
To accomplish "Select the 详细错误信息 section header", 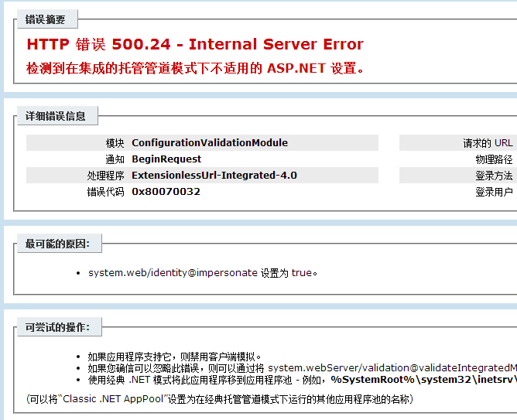I will 55,117.
